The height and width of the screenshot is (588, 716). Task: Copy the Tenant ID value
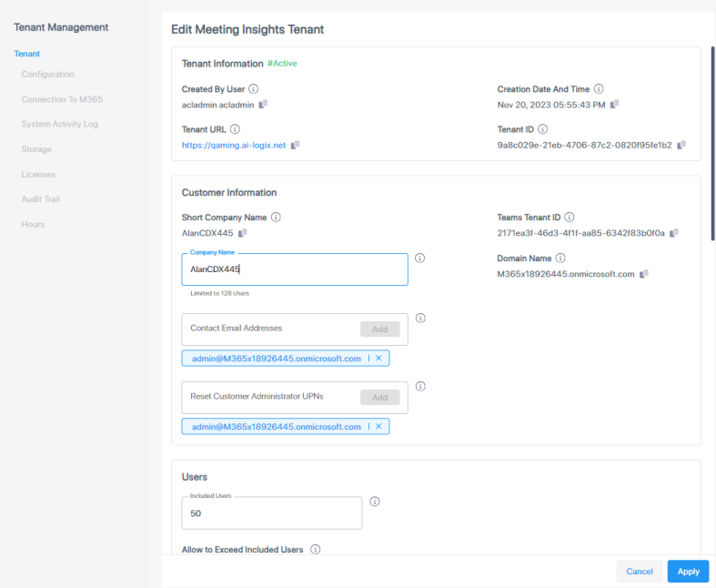pos(681,145)
